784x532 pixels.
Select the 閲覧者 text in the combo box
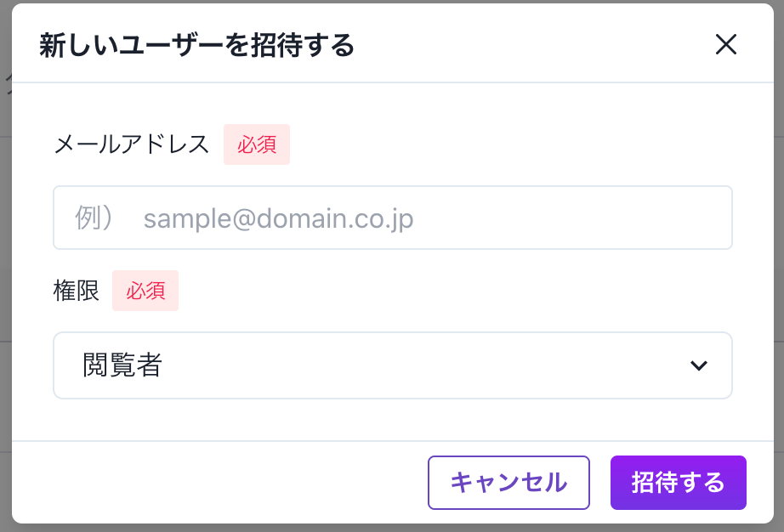pos(122,365)
